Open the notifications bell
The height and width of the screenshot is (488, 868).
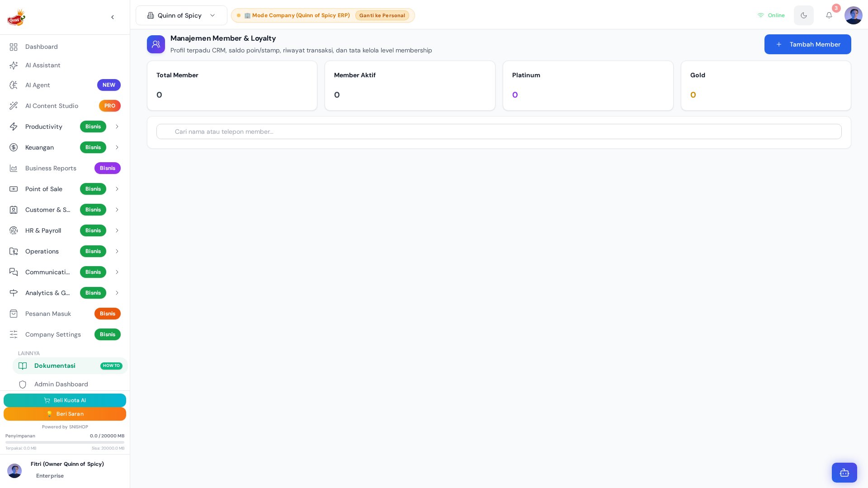tap(829, 15)
